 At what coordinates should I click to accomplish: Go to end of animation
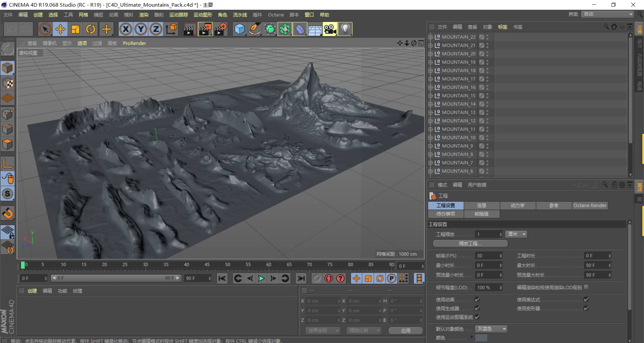pyautogui.click(x=301, y=278)
